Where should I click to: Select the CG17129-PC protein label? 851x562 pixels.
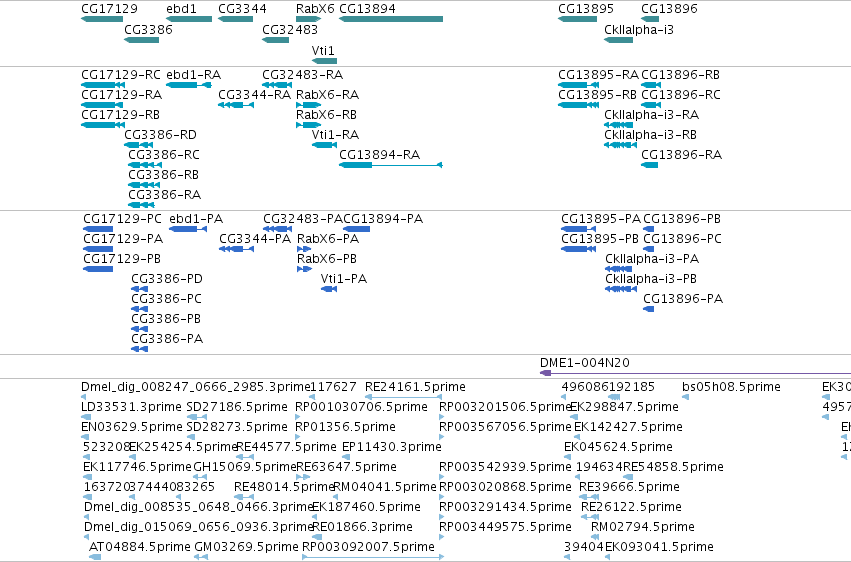122,219
